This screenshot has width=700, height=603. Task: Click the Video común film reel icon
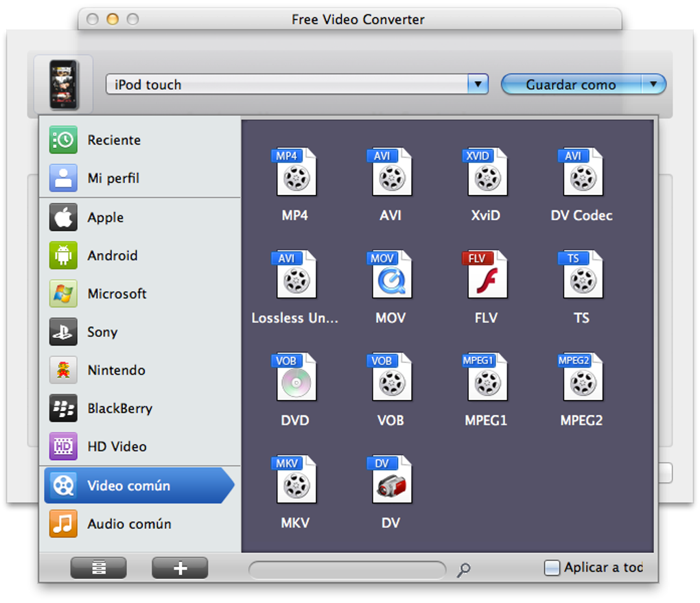tap(63, 485)
